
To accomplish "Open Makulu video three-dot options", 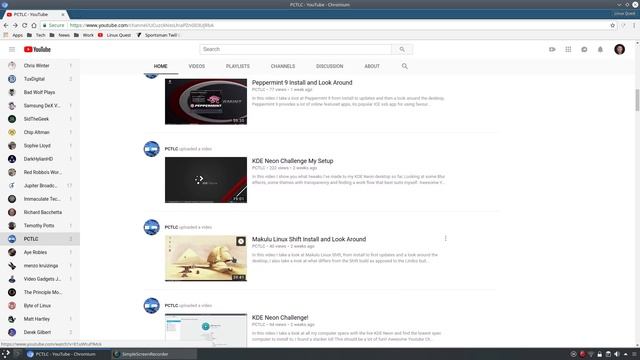I will [x=445, y=238].
